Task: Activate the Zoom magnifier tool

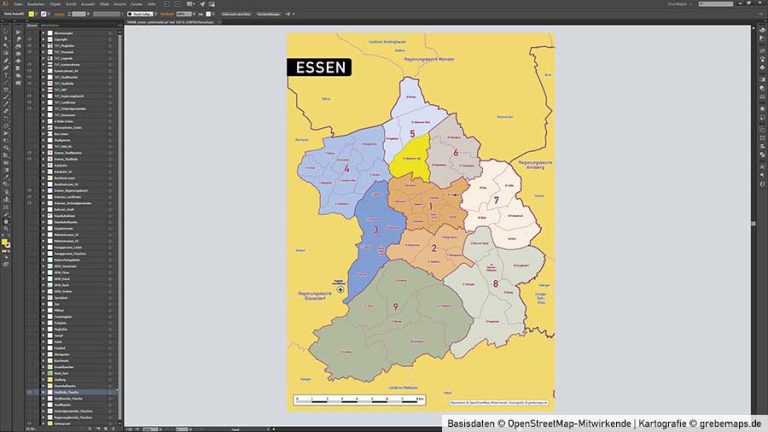Action: point(6,228)
